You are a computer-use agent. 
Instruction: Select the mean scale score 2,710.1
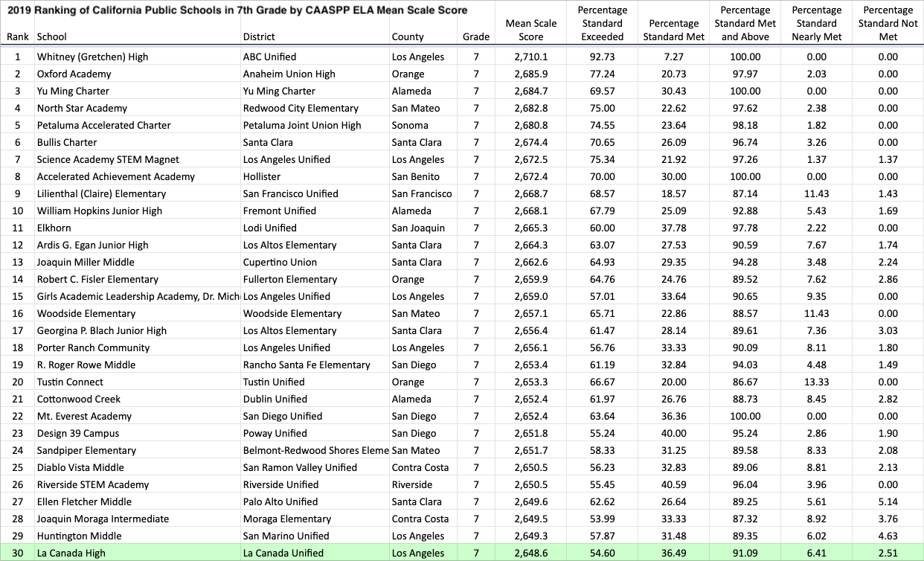click(530, 57)
